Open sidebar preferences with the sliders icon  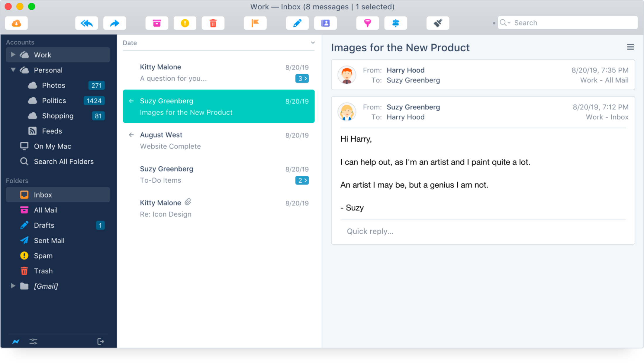point(33,341)
